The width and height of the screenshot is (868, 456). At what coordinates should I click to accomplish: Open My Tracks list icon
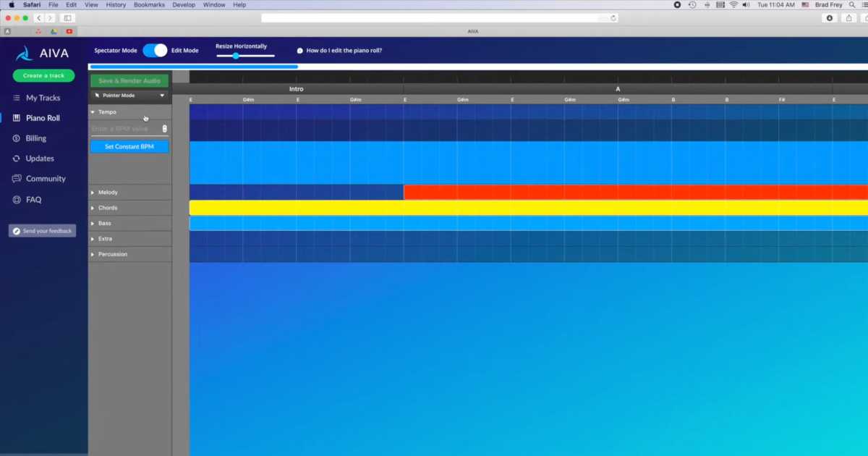tap(17, 98)
